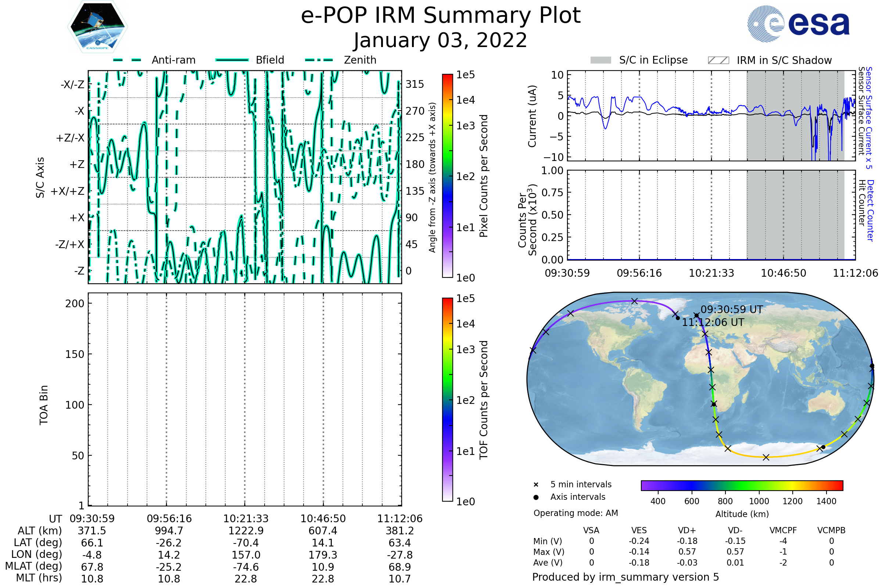
Task: Click the VMCPF column header
Action: point(783,530)
